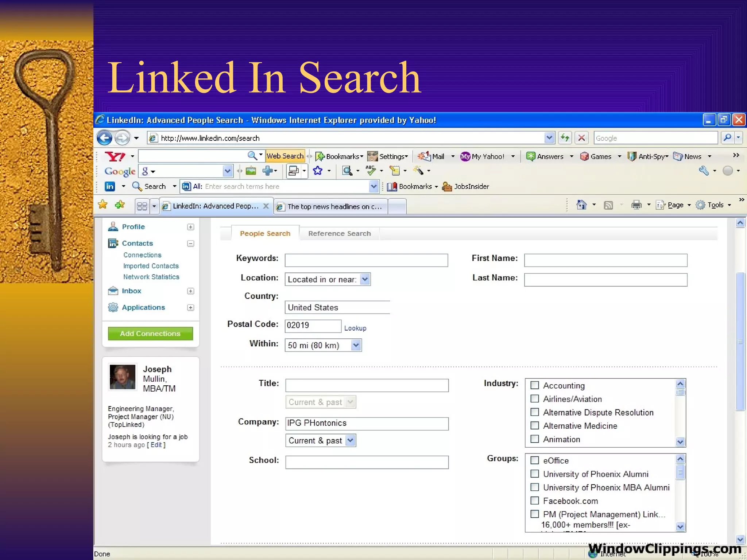Open the 'Located in or near:' dropdown
The image size is (747, 560).
[328, 279]
